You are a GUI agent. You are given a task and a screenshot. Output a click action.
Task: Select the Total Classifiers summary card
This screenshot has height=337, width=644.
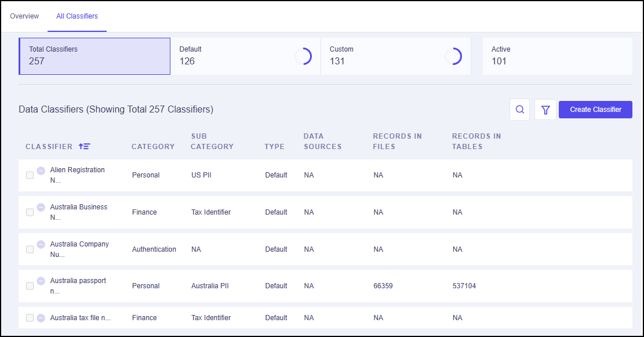94,56
